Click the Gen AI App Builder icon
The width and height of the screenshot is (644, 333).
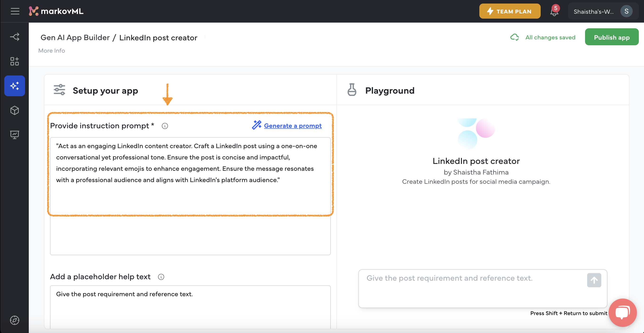click(x=14, y=86)
